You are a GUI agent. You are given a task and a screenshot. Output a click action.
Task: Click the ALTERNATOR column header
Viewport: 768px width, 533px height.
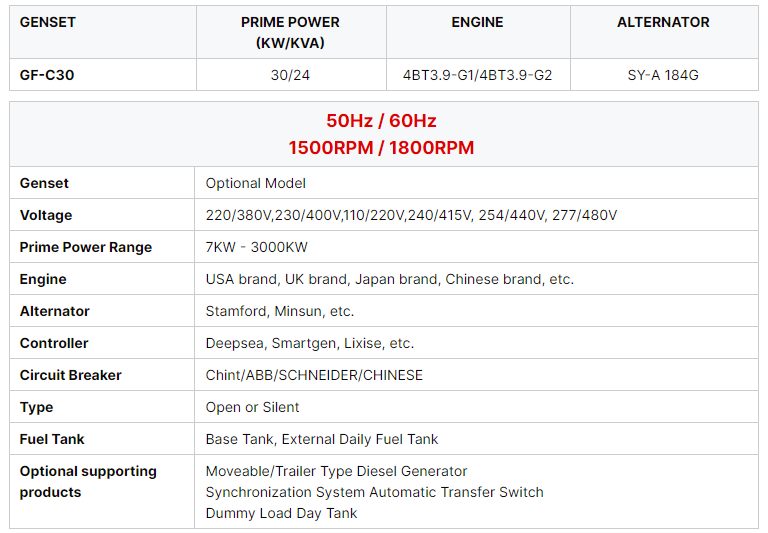tap(663, 22)
